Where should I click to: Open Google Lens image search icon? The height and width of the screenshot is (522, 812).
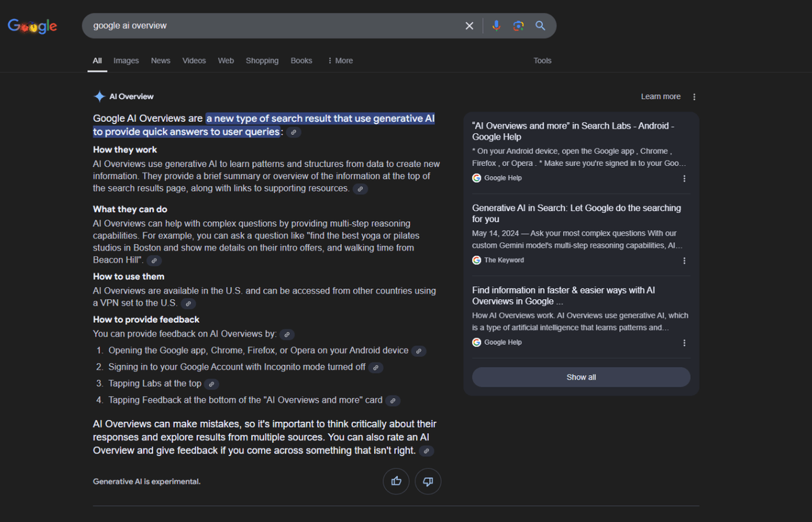(518, 26)
